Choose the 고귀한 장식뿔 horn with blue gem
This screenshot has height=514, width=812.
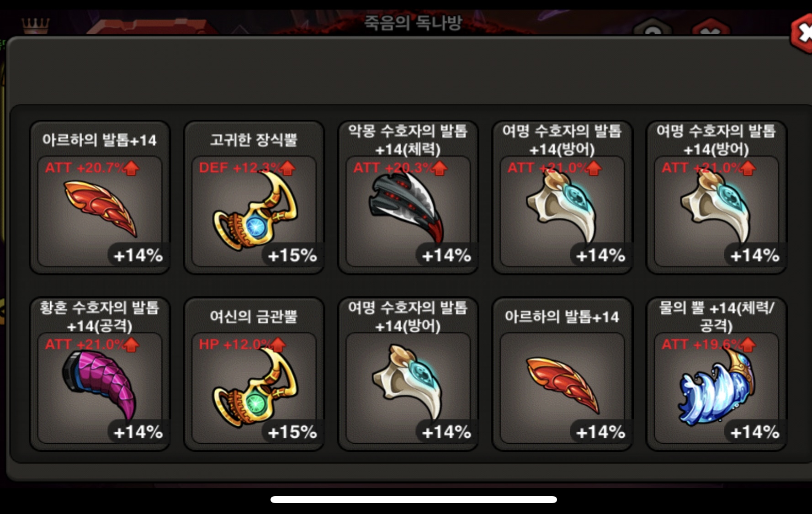(x=254, y=197)
